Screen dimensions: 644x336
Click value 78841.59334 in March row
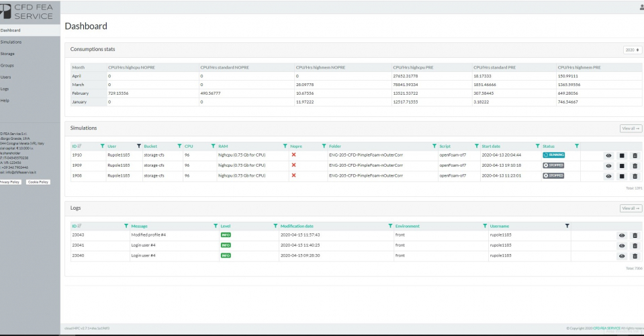tap(406, 85)
